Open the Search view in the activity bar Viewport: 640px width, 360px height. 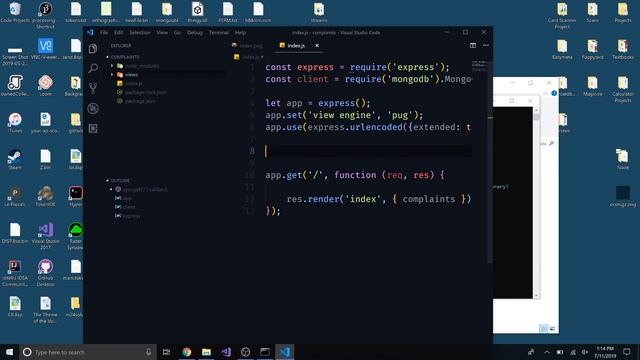tap(93, 68)
